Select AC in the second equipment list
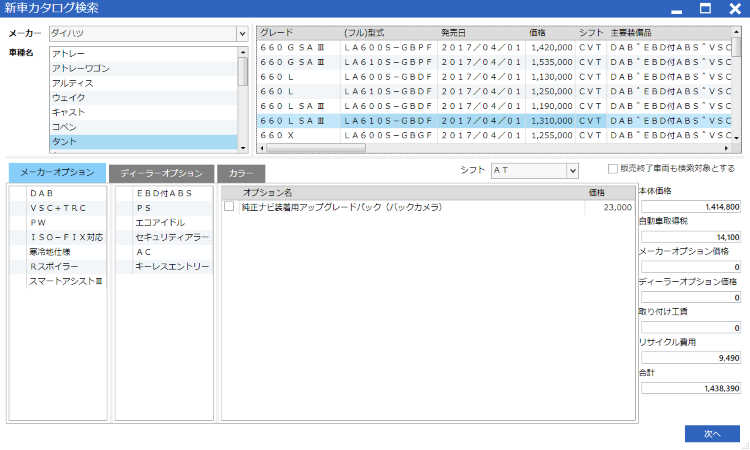Viewport: 750px width, 450px height. pos(164,252)
